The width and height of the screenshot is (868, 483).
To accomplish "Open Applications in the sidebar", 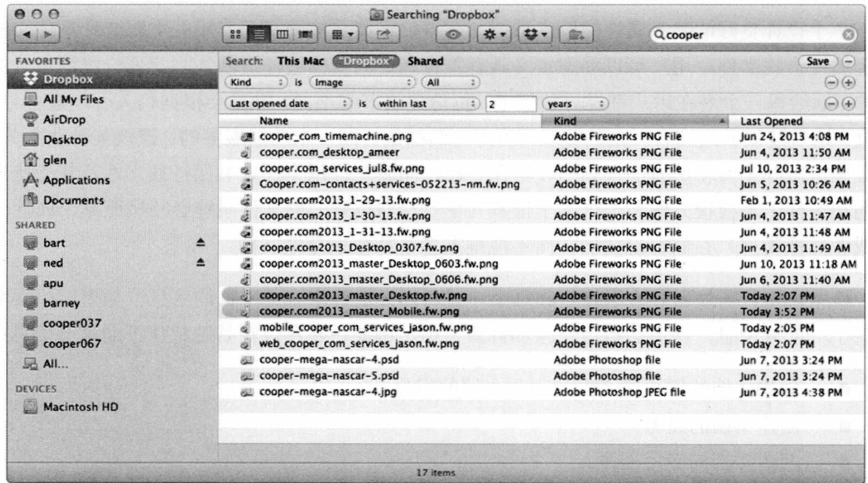I will [x=76, y=181].
